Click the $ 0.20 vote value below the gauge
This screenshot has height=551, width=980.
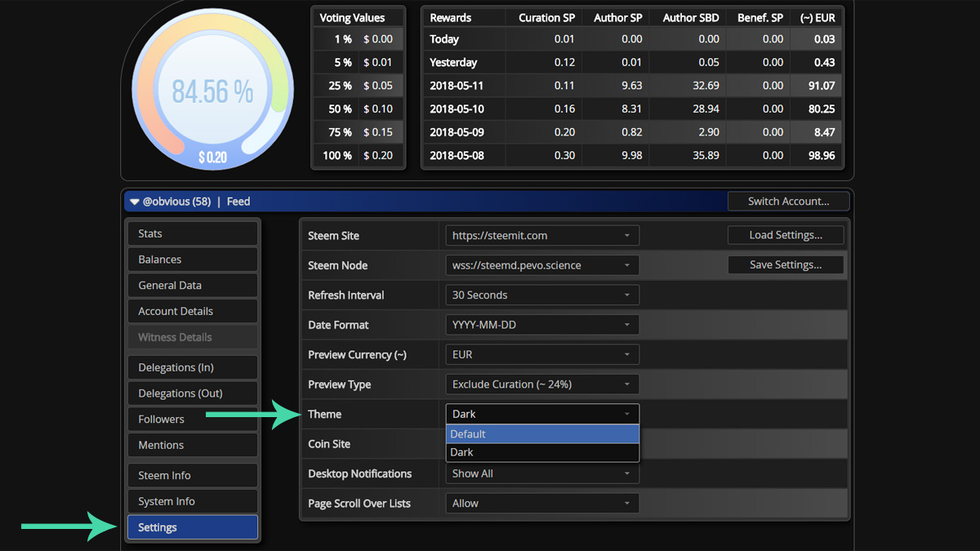click(x=212, y=157)
